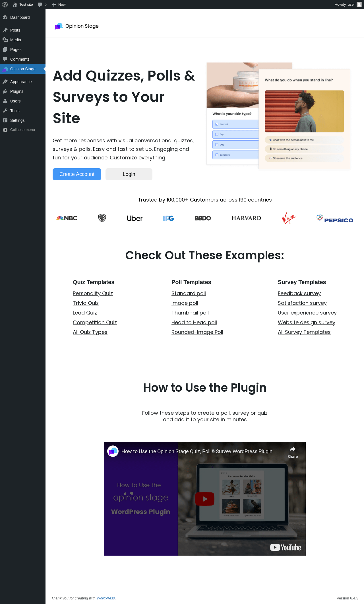364x604 pixels.
Task: Open the User experience survey link
Action: pos(307,313)
